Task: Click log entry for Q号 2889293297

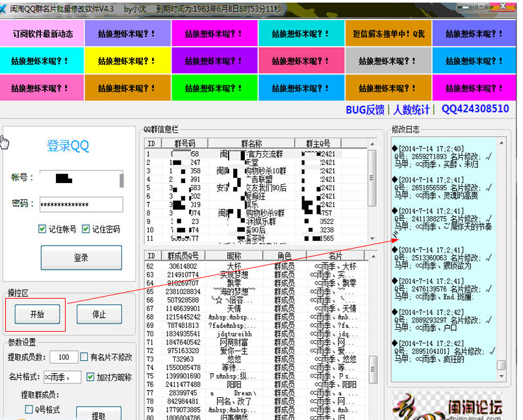Action: click(442, 320)
